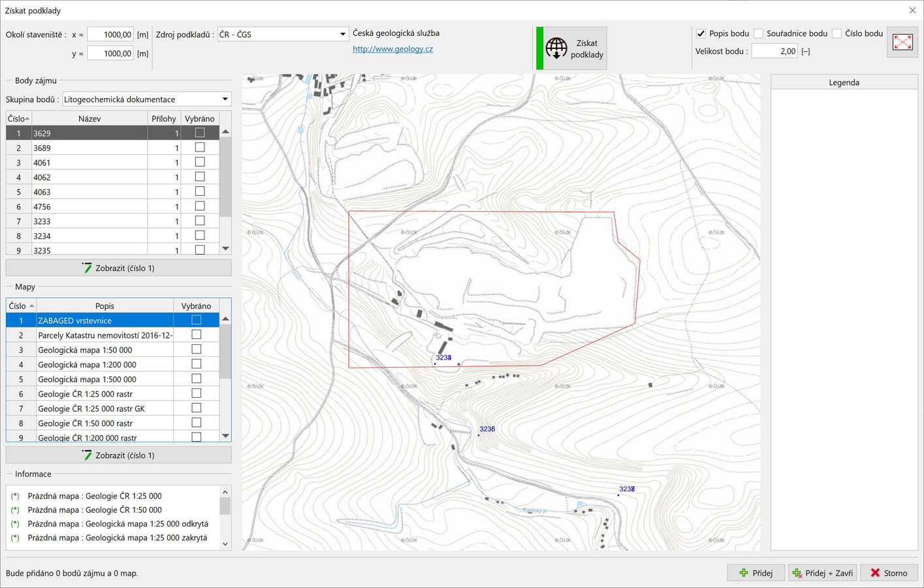Click the red X icon on Storno
Image resolution: width=924 pixels, height=588 pixels.
[875, 573]
